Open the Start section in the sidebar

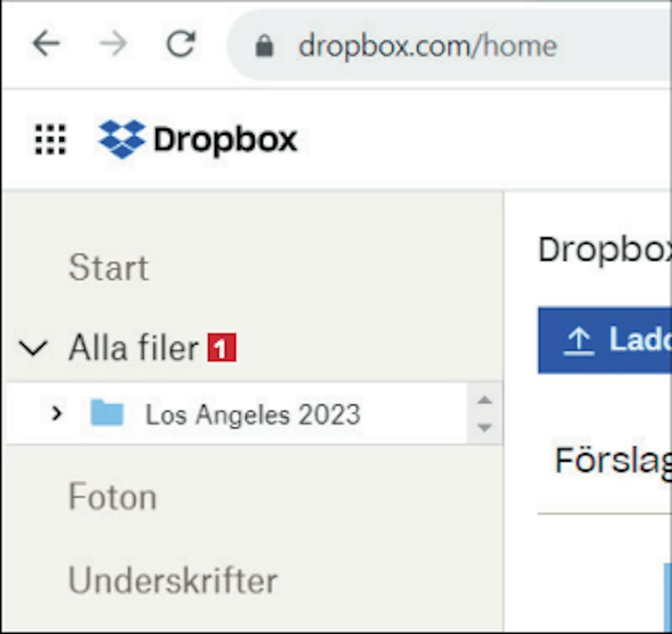[x=108, y=267]
